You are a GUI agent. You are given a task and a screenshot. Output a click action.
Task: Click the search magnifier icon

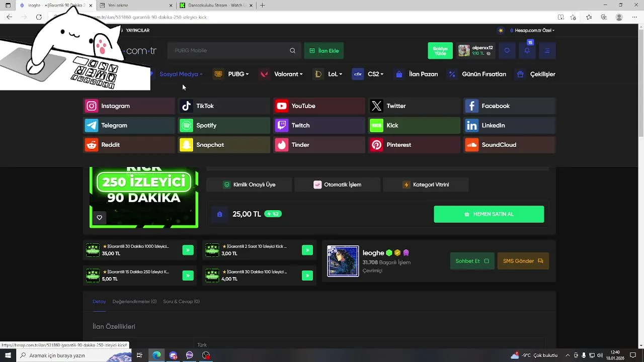(292, 50)
